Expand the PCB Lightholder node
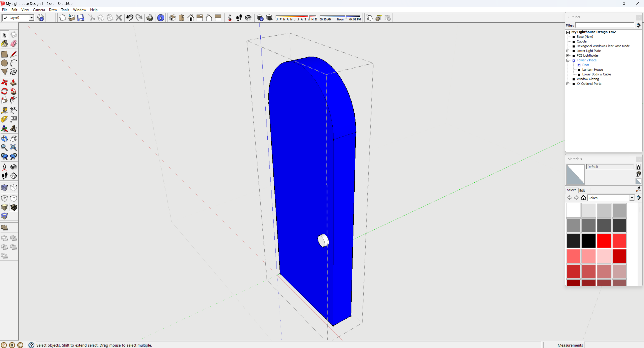644x348 pixels. 568,56
